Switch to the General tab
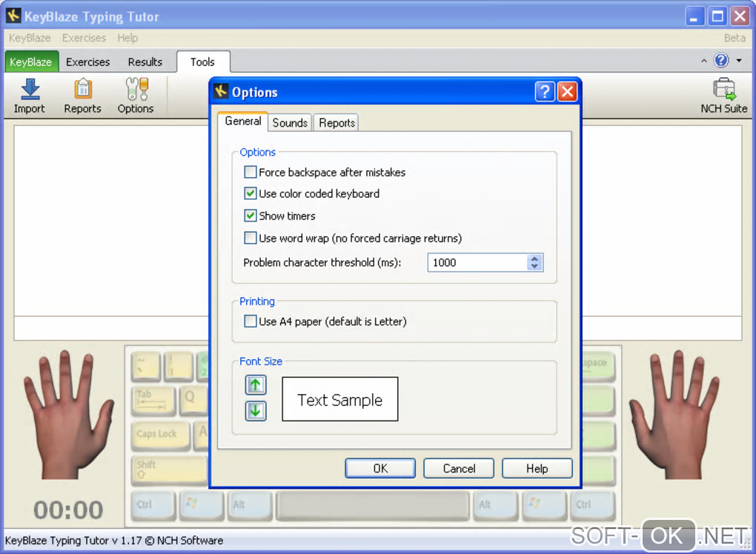Screen dimensions: 756x554 (243, 121)
